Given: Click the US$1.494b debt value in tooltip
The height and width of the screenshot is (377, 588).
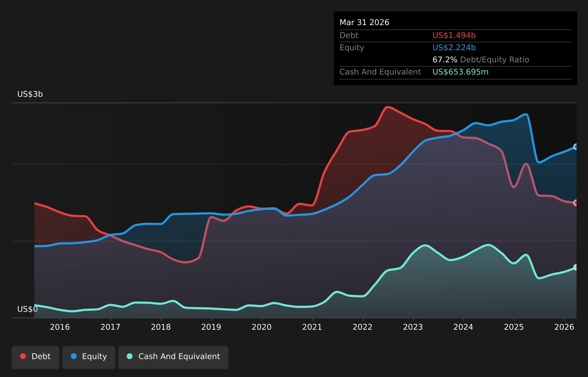Looking at the screenshot, I should coord(454,35).
